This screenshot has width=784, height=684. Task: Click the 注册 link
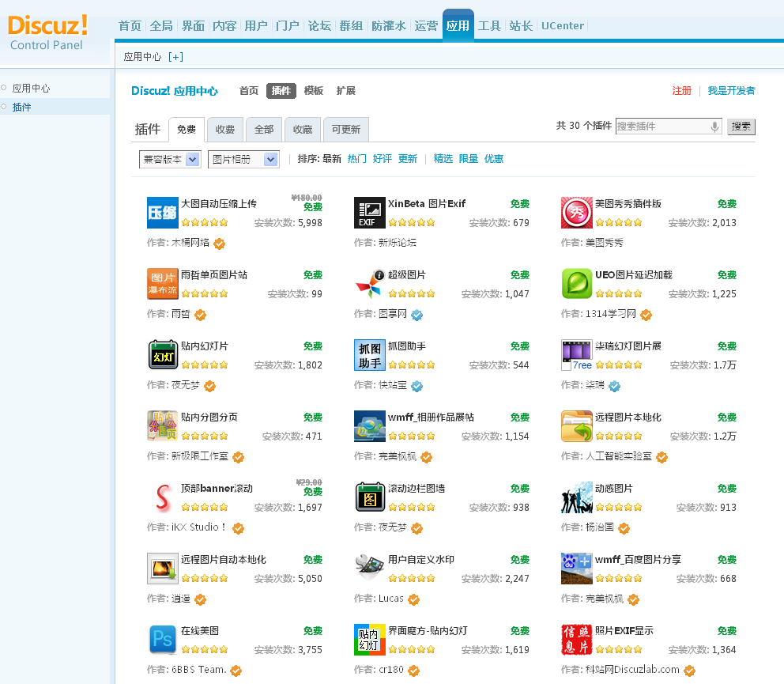pyautogui.click(x=682, y=91)
